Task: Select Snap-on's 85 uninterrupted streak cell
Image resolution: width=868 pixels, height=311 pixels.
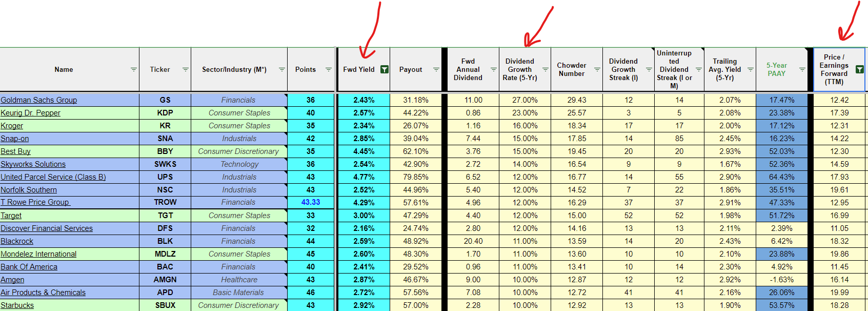Action: (679, 139)
